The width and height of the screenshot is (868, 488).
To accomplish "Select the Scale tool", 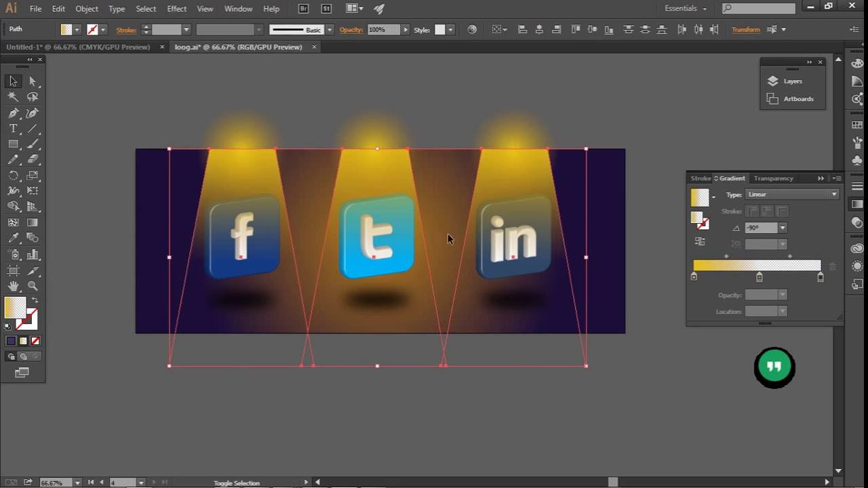I will point(33,176).
